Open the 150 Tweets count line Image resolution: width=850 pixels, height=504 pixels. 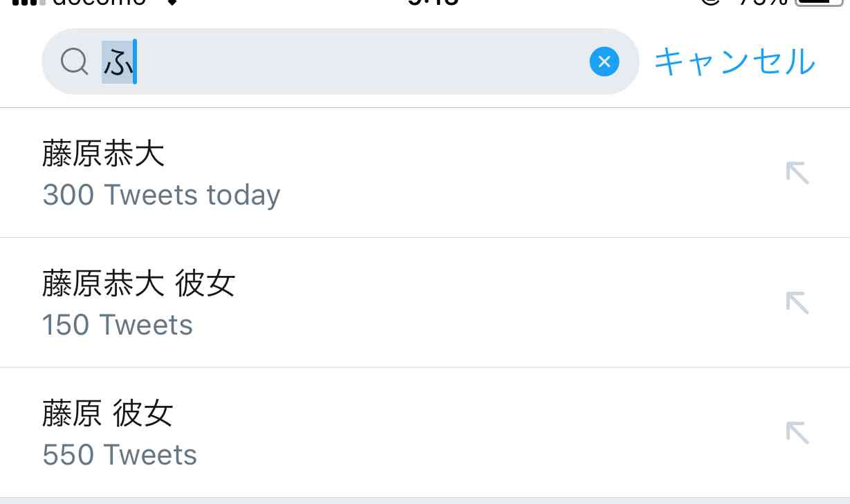118,325
